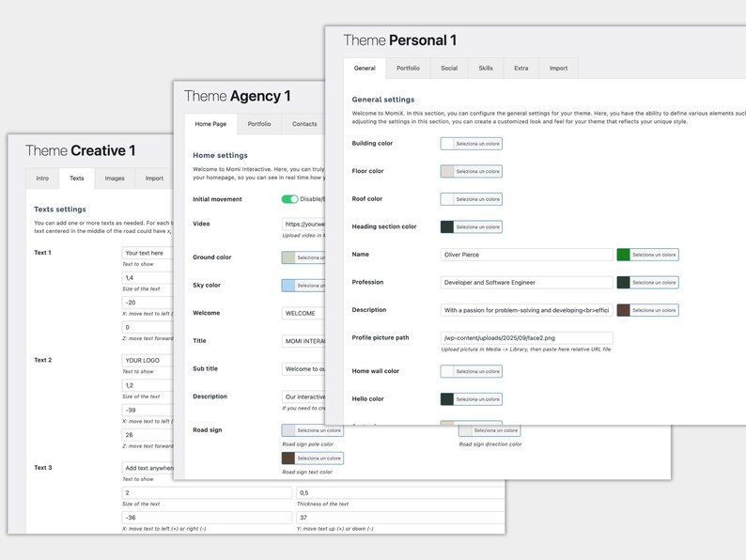Edit the Video URL field in Agency
Screen dimensions: 746x560
click(x=303, y=224)
